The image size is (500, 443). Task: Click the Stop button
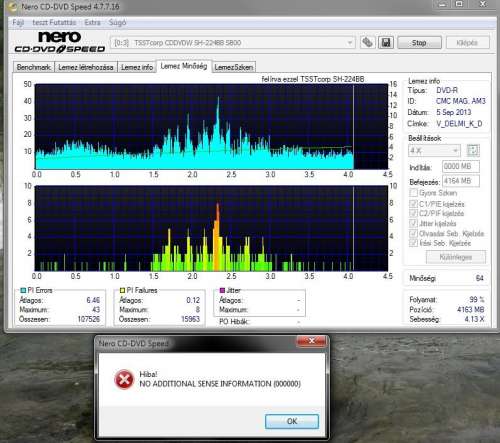(x=419, y=43)
